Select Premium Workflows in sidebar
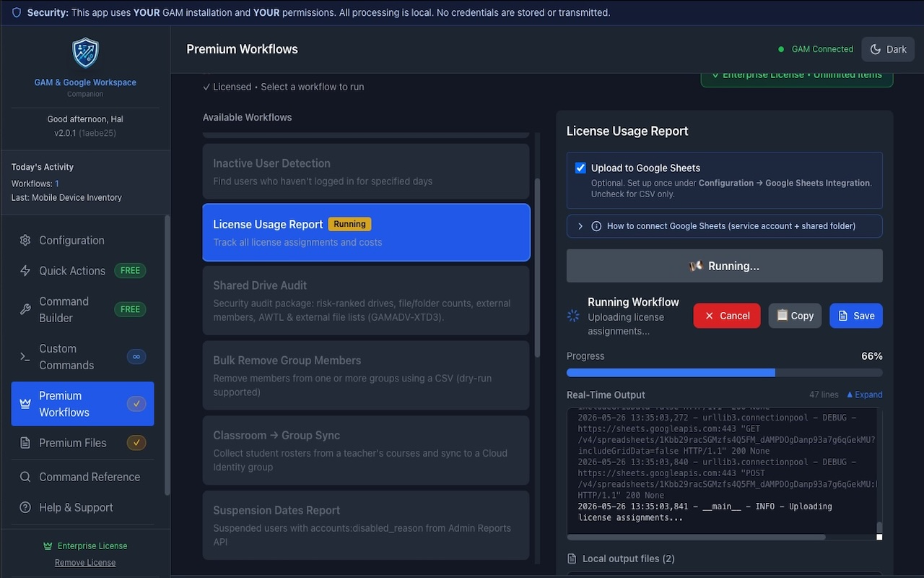The image size is (924, 578). [82, 404]
